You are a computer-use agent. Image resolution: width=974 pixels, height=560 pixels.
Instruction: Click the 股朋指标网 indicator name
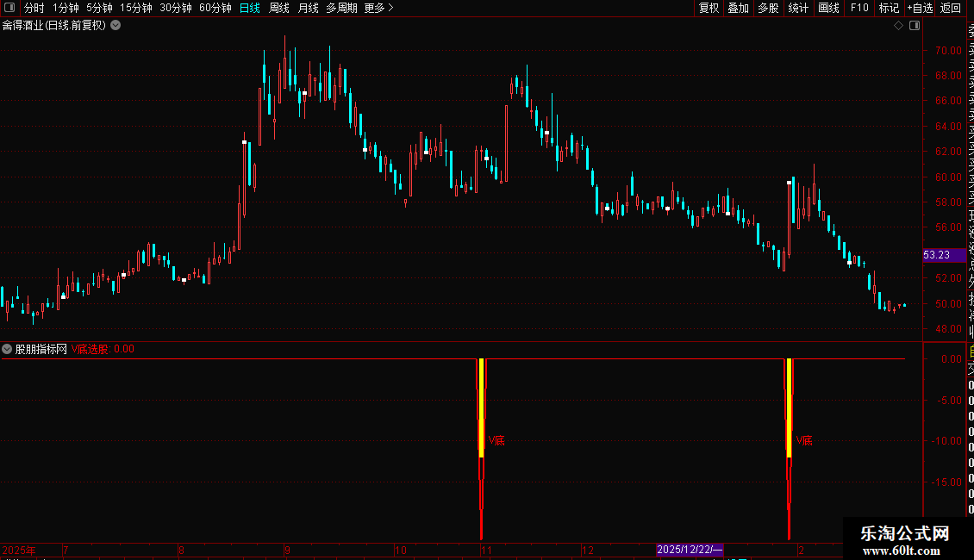click(41, 349)
